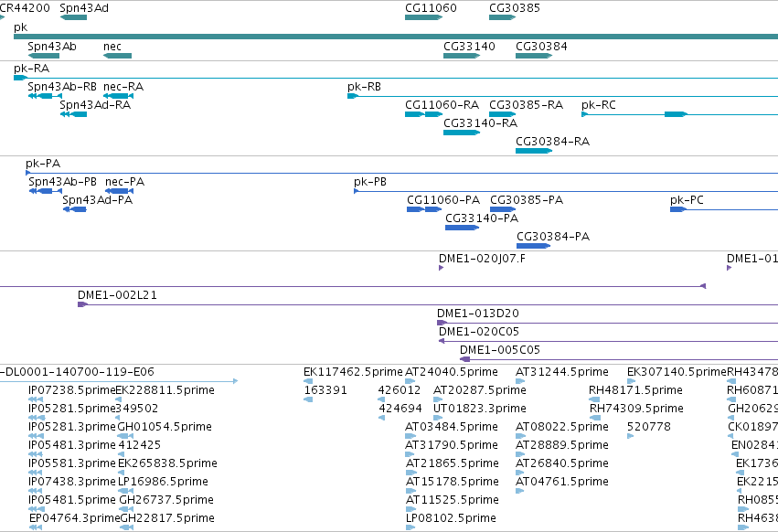Click the DME1-005C05 clone label
Screen dimensions: 778x532
pos(500,349)
